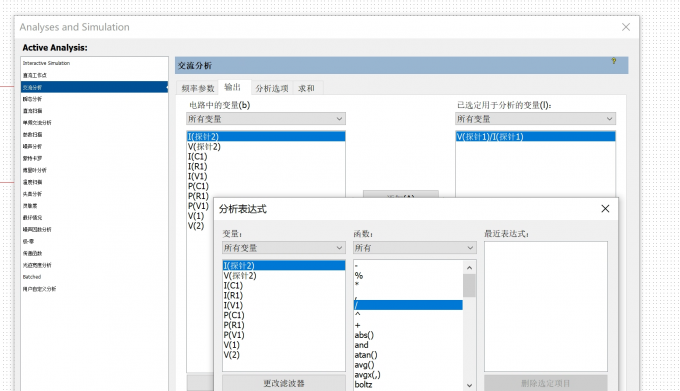Select I(C1) in 分析表达式 variable list

click(x=284, y=286)
